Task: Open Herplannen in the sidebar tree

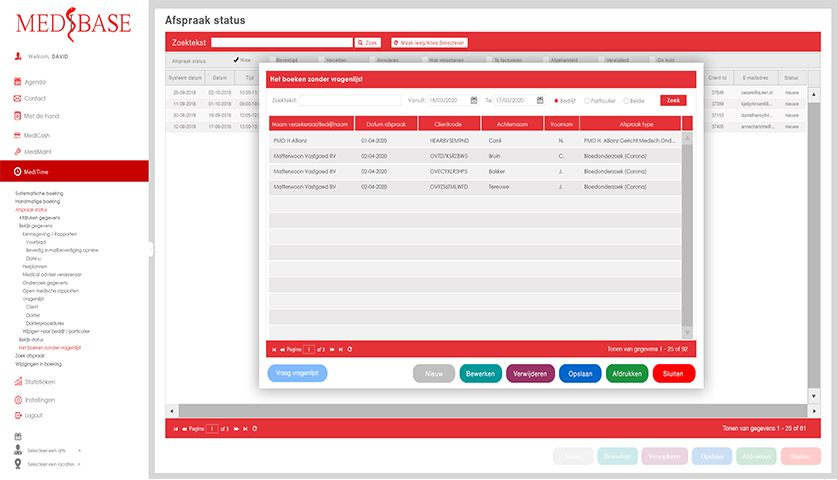Action: pyautogui.click(x=35, y=266)
